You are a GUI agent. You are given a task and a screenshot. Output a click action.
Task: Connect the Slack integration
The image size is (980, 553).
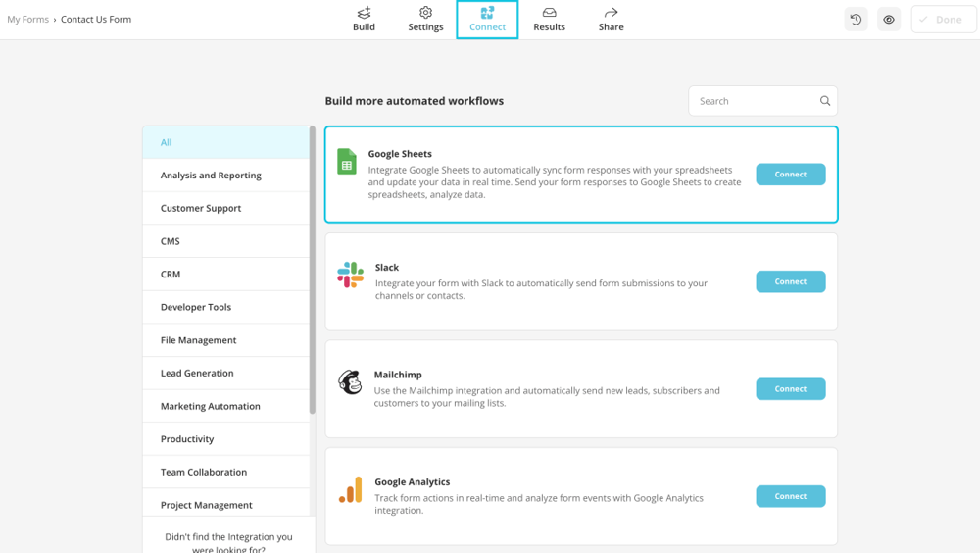click(790, 281)
